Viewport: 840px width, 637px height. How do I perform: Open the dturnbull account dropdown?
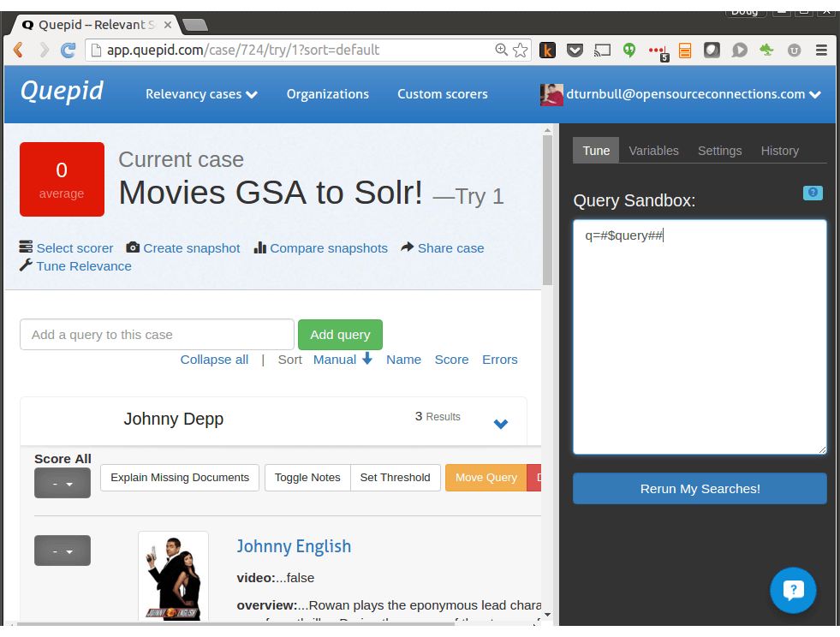coord(694,94)
